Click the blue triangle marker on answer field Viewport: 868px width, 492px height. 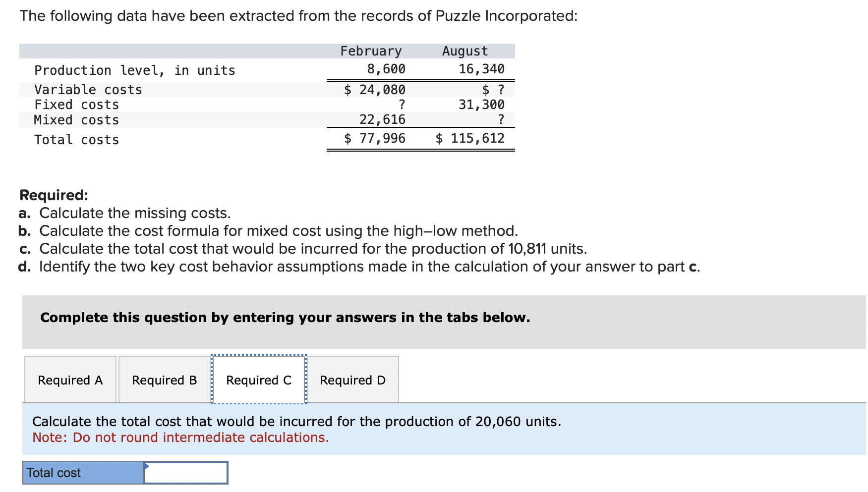146,466
